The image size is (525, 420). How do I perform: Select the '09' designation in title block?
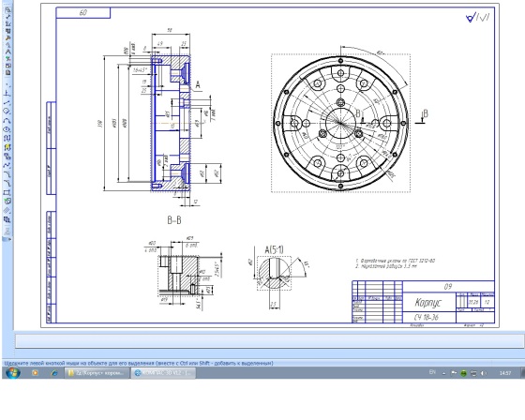point(448,286)
